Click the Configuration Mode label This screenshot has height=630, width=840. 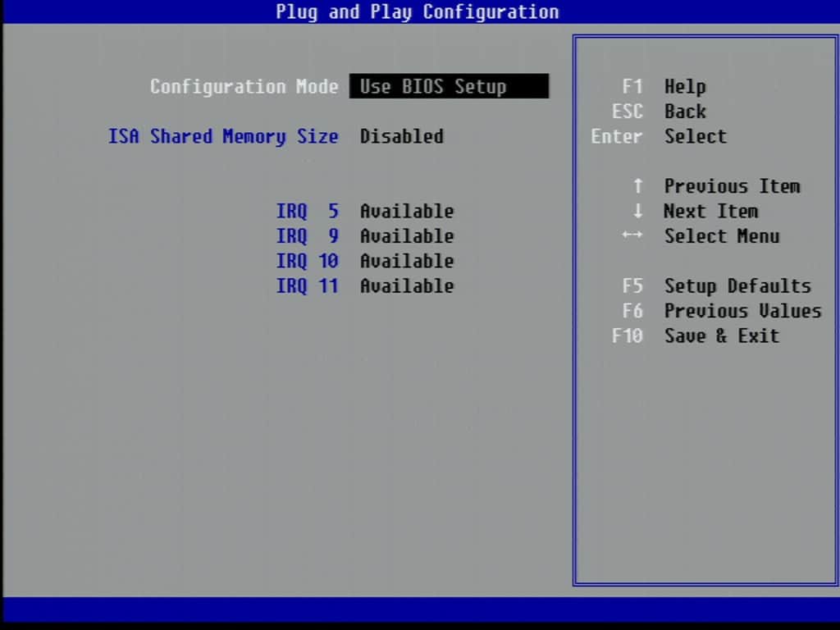pos(244,86)
